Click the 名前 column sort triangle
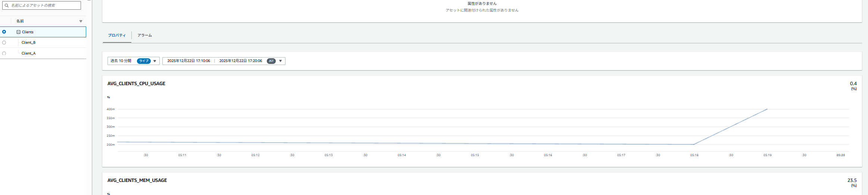This screenshot has height=195, width=868. pos(81,21)
